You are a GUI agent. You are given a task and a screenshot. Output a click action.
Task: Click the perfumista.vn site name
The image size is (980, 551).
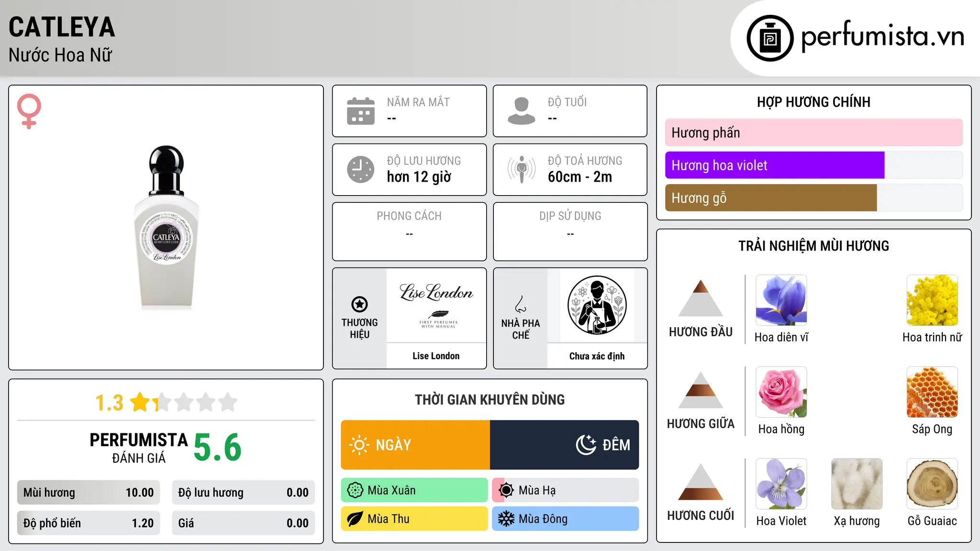coord(883,37)
